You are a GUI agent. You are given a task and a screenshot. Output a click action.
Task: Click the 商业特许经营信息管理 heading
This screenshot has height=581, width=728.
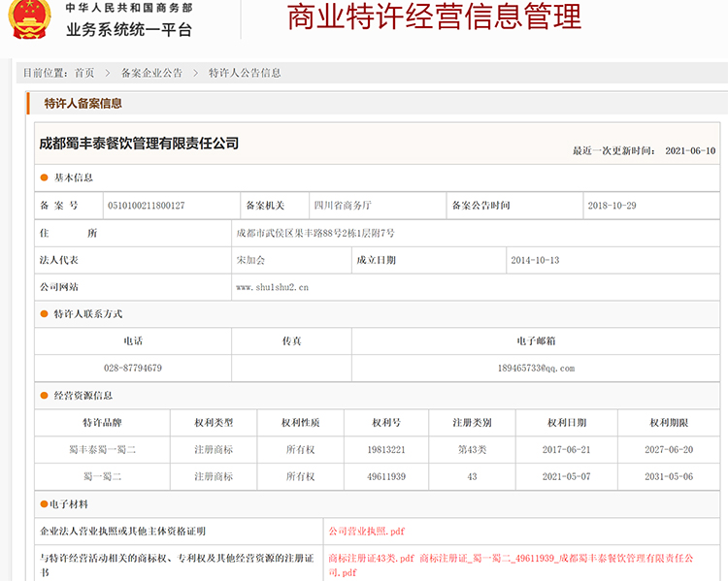[x=434, y=17]
